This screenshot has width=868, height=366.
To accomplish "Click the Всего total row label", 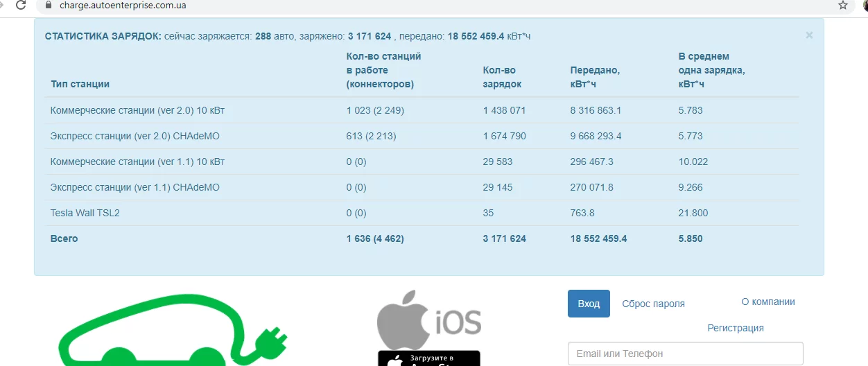I will pyautogui.click(x=64, y=238).
